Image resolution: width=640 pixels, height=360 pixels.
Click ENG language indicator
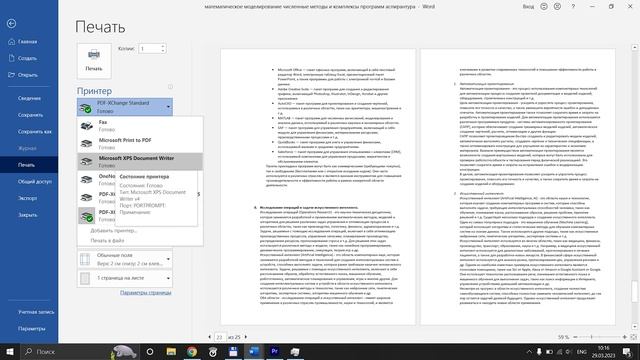point(581,352)
